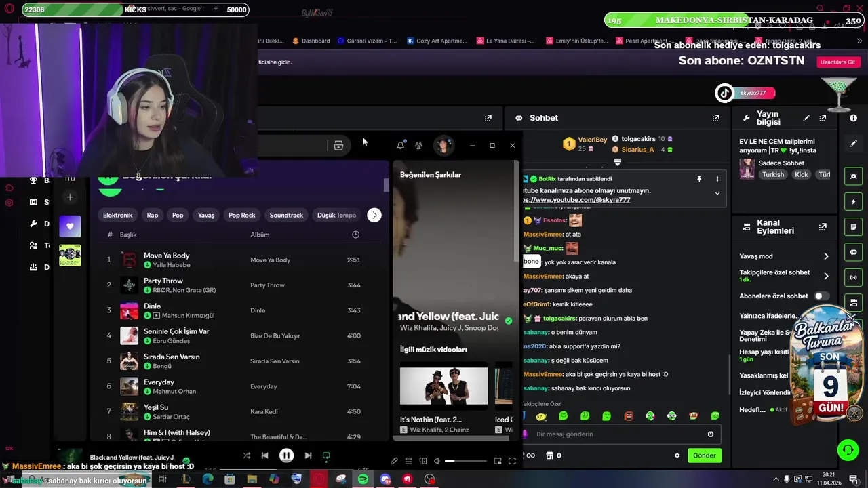868x488 pixels.
Task: Open clip capture icon in right sidebar
Action: point(854,176)
